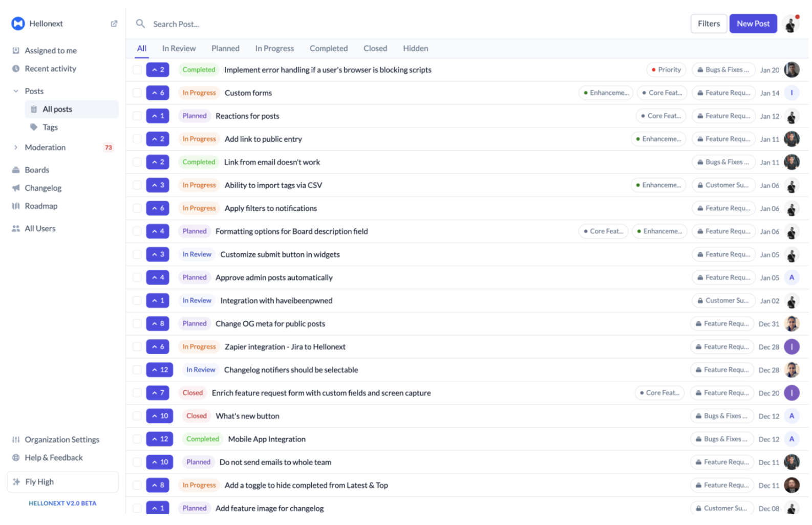Open All posts in sidebar
The height and width of the screenshot is (525, 812).
coord(72,109)
